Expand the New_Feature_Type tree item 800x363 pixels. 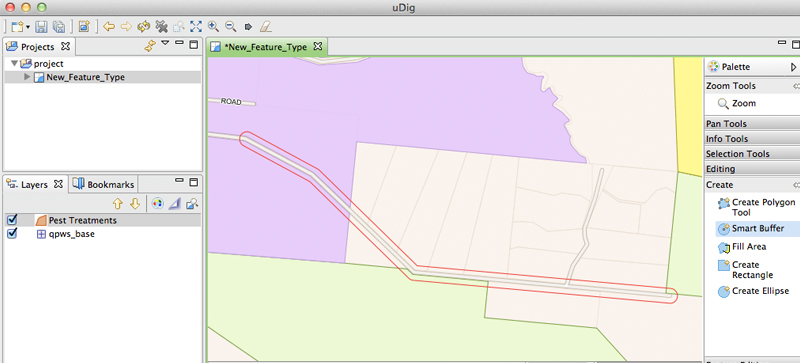coord(28,77)
